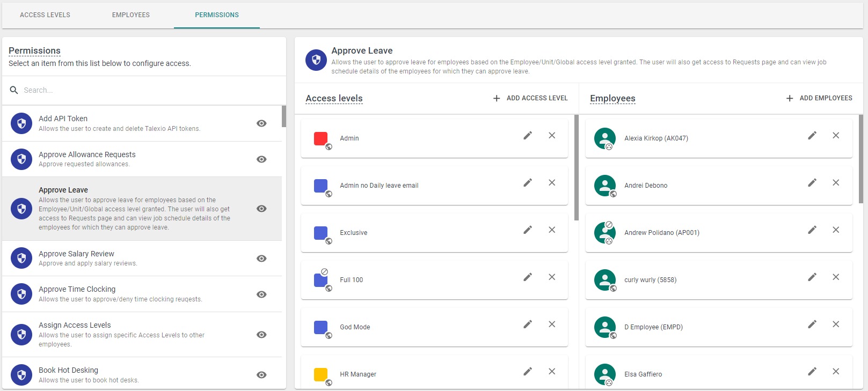Image resolution: width=868 pixels, height=391 pixels.
Task: Toggle eye icon for Approve Allowance Requests
Action: (261, 159)
